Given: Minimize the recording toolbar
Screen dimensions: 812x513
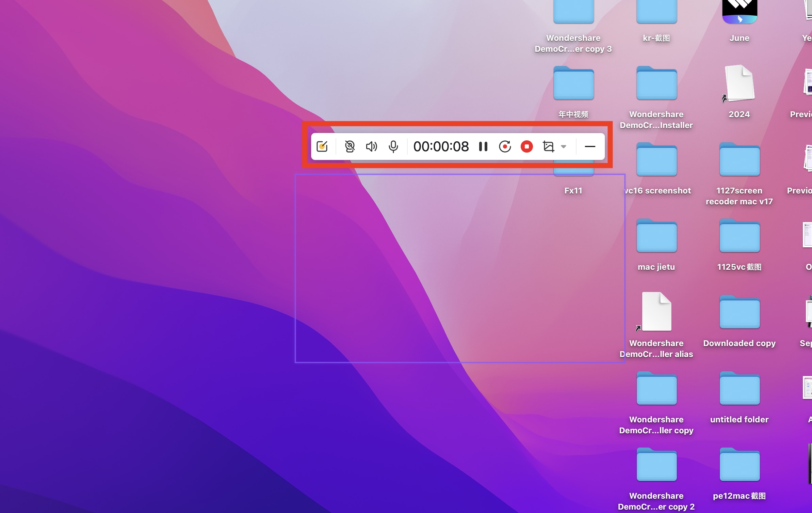Looking at the screenshot, I should click(x=590, y=146).
